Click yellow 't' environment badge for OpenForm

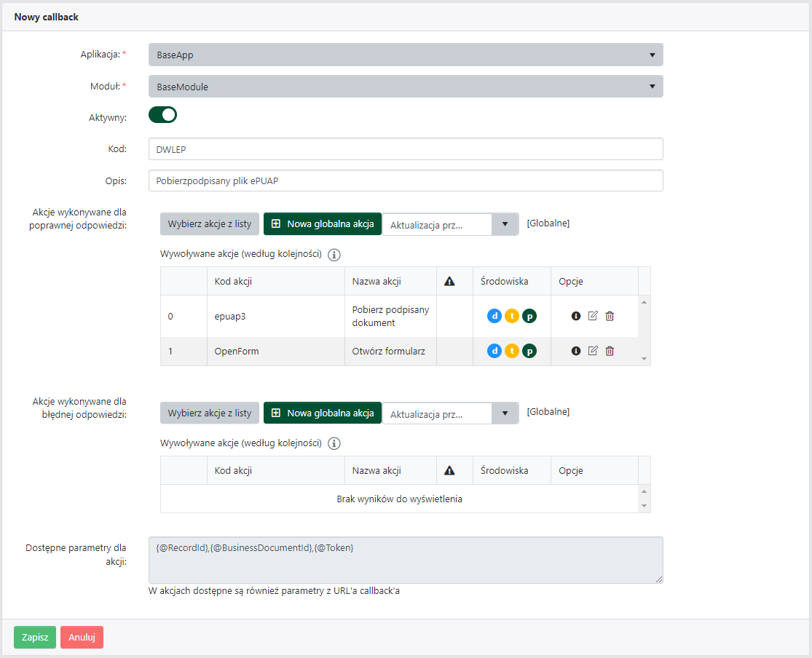[x=512, y=351]
